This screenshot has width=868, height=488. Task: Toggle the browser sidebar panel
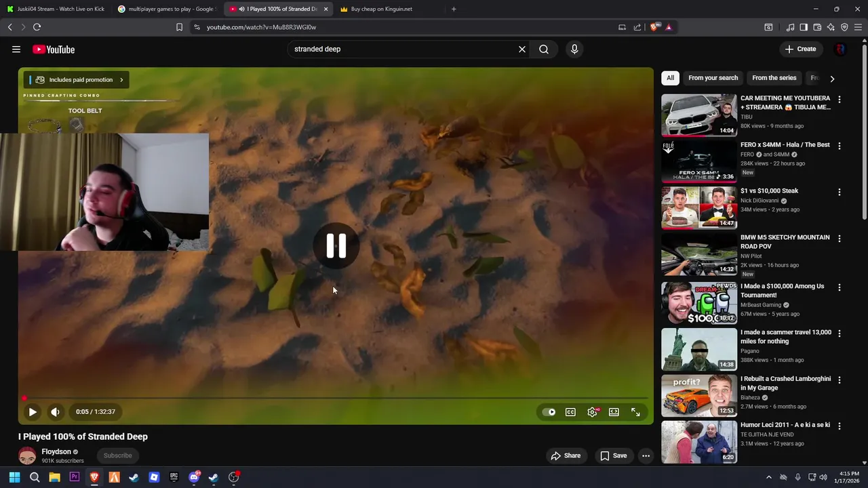804,27
